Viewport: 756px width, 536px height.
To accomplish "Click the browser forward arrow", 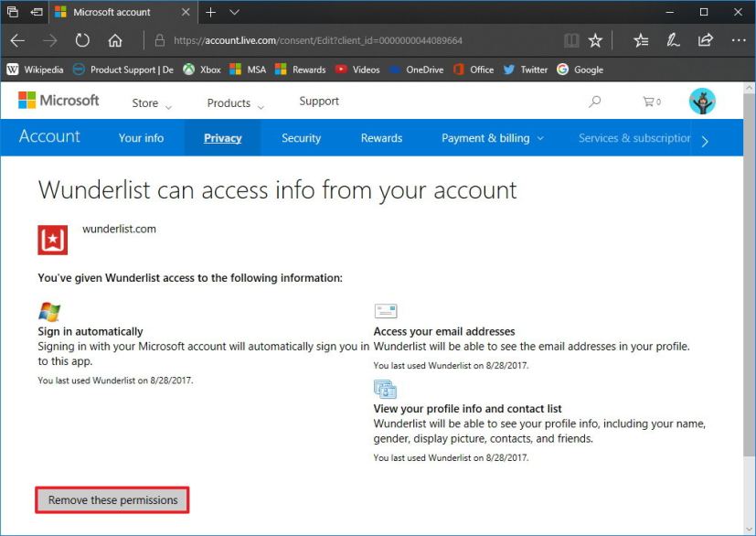I will click(50, 40).
